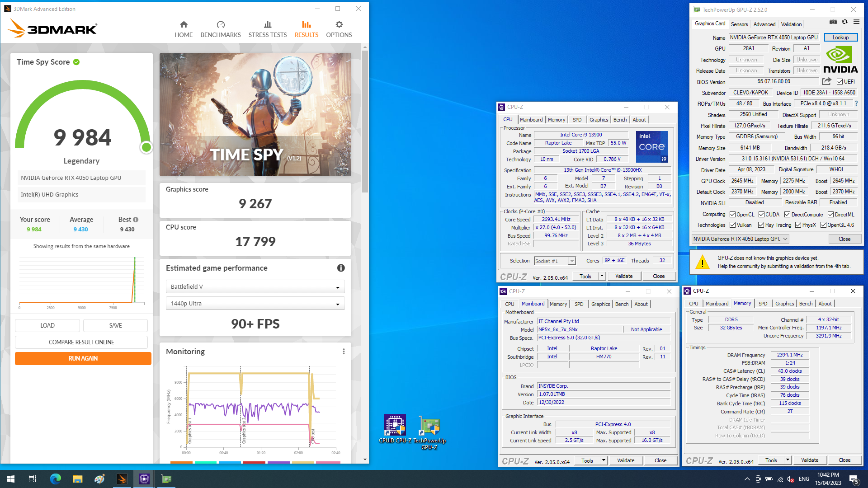The height and width of the screenshot is (488, 868).
Task: Click Validate in the CPU-Z Memory window
Action: click(810, 460)
